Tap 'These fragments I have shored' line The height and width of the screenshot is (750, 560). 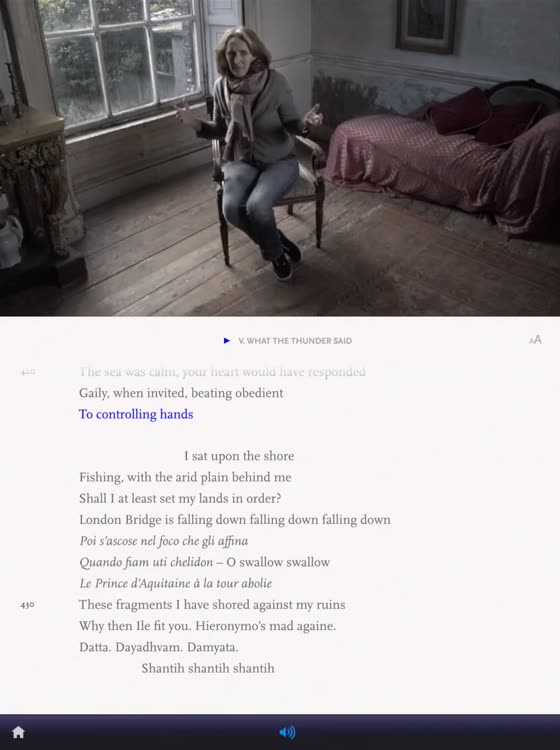(212, 605)
